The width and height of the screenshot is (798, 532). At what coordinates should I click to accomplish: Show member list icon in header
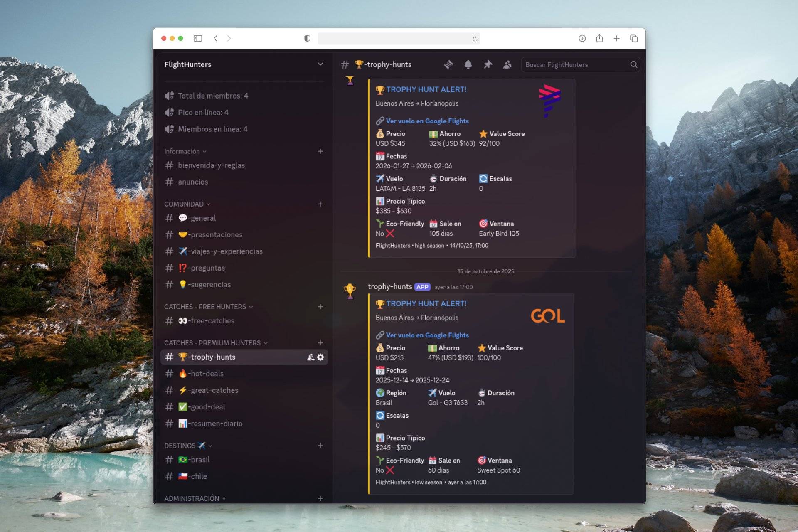(507, 64)
